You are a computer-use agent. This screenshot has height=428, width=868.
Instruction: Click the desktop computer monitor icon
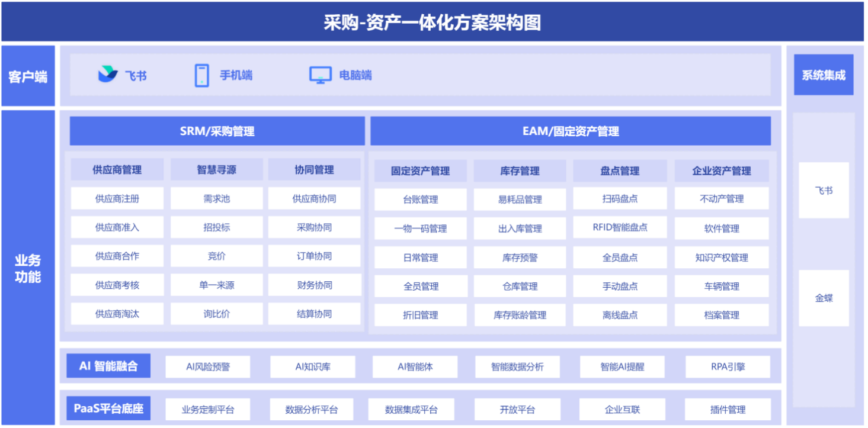click(x=320, y=75)
